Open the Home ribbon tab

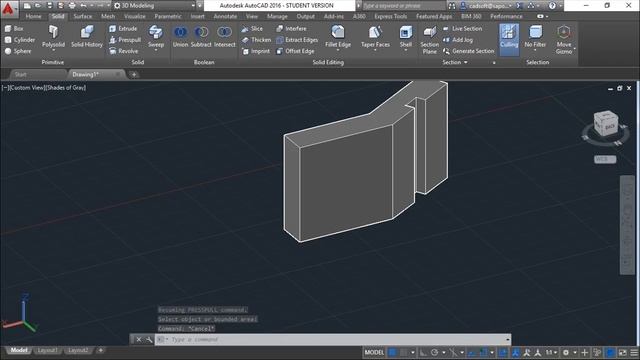[x=33, y=16]
